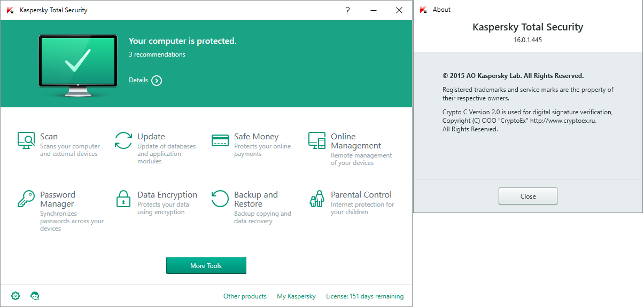Click Backup and Restore circular arrow icon

click(220, 199)
